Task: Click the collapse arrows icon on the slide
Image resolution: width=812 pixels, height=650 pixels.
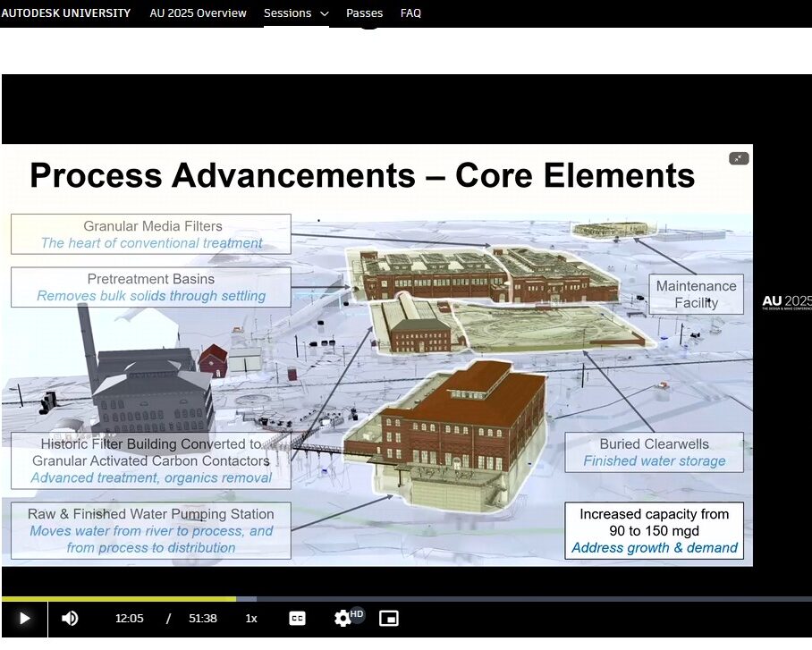Action: (738, 158)
